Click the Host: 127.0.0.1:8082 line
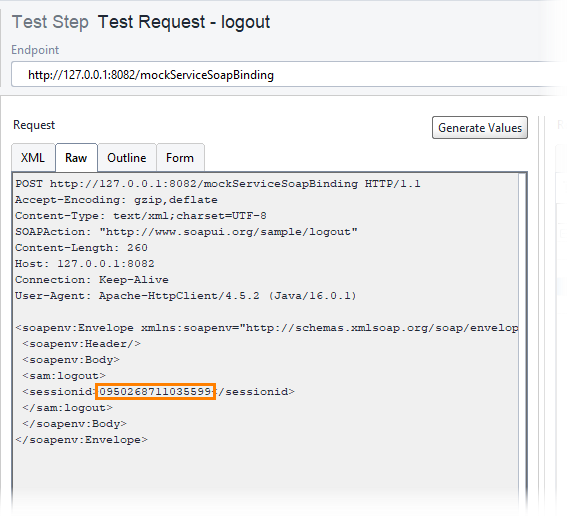The image size is (568, 517). [85, 264]
